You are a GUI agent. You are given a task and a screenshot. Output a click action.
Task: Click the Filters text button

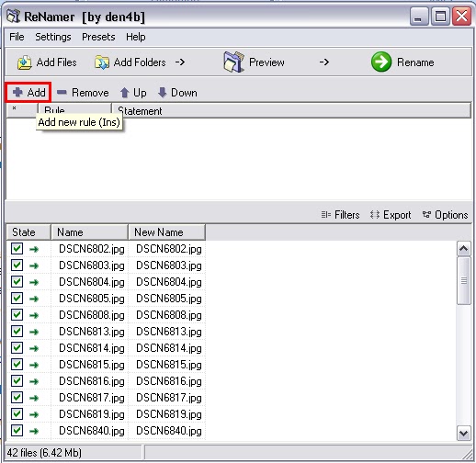click(x=347, y=215)
